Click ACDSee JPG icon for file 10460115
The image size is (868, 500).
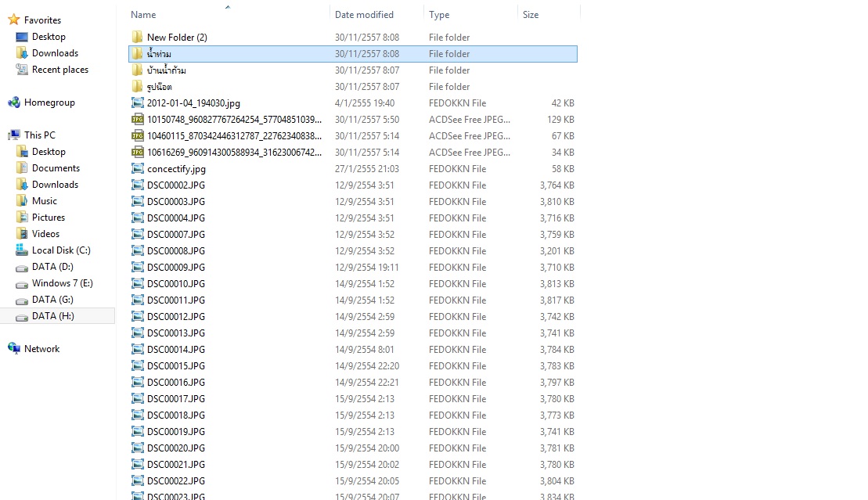click(x=137, y=135)
